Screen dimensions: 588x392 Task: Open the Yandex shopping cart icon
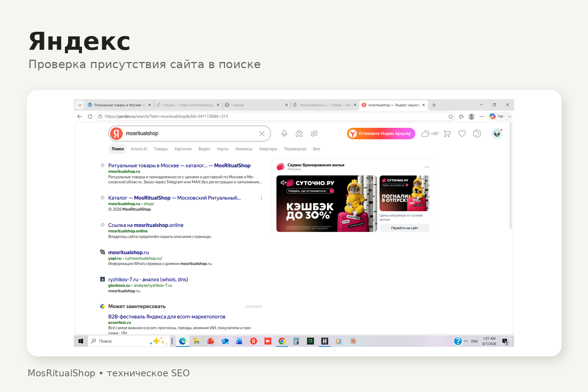447,134
